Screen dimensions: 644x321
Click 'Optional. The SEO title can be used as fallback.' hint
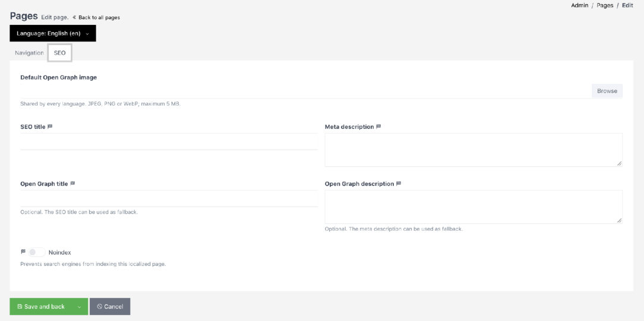click(x=79, y=212)
